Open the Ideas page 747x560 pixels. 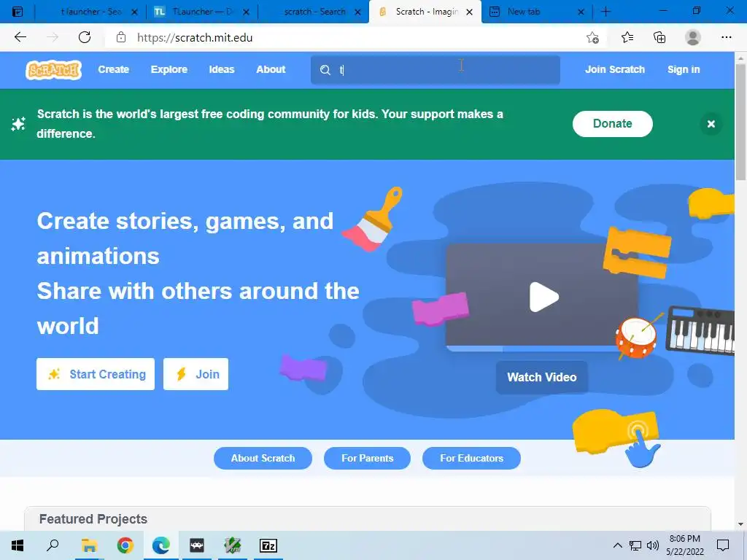[222, 69]
